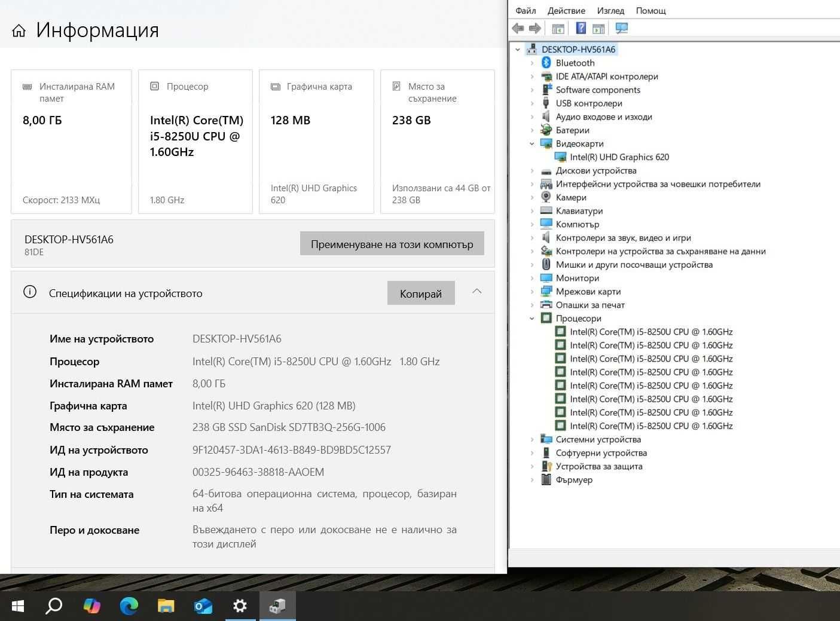Image resolution: width=840 pixels, height=621 pixels.
Task: Expand the Дискови устройства category
Action: (x=532, y=170)
